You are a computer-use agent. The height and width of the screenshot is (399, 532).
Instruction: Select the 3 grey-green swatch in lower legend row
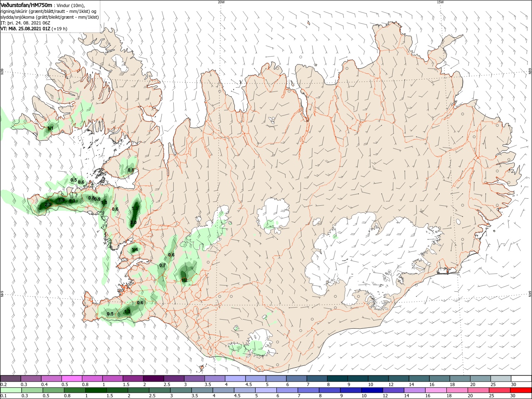[x=181, y=390]
